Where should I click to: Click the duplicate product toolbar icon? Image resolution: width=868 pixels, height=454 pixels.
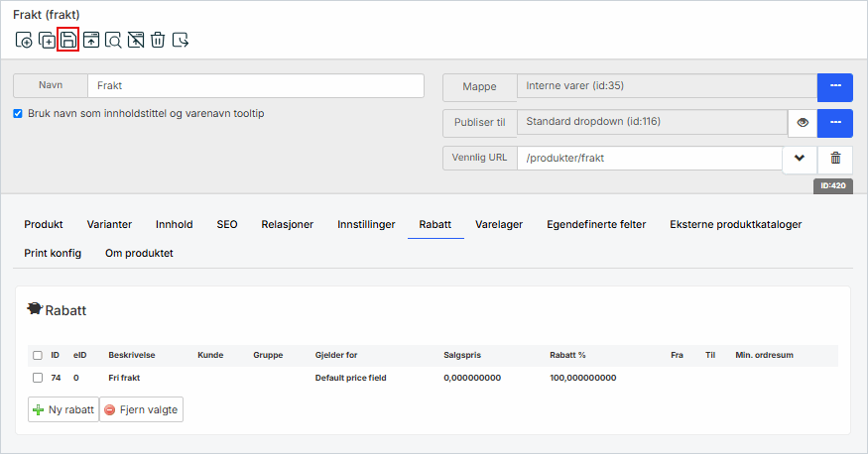47,41
